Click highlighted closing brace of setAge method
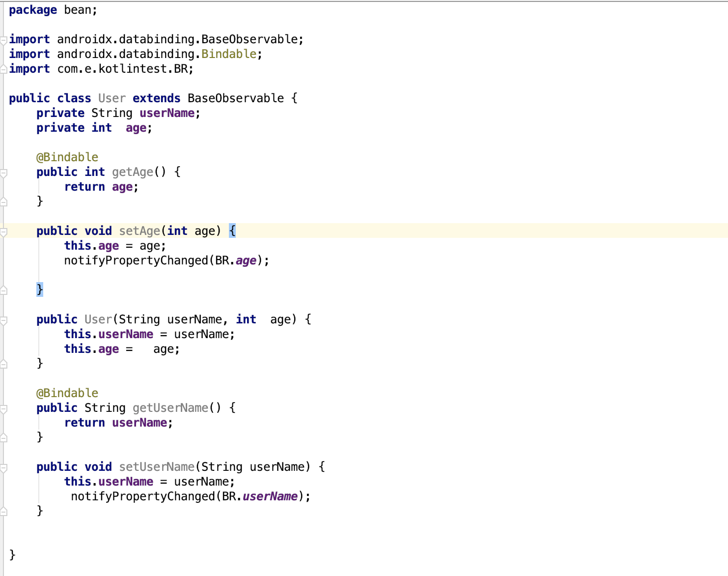 pyautogui.click(x=40, y=290)
